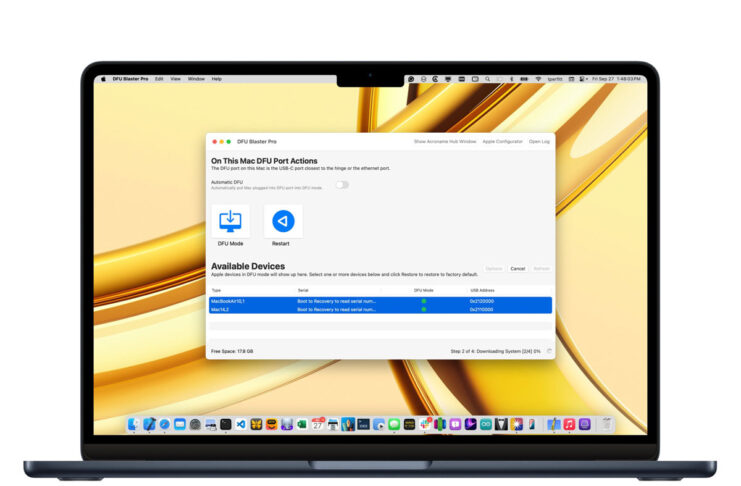Open Messages from the Dock
741x486 pixels.
click(394, 424)
